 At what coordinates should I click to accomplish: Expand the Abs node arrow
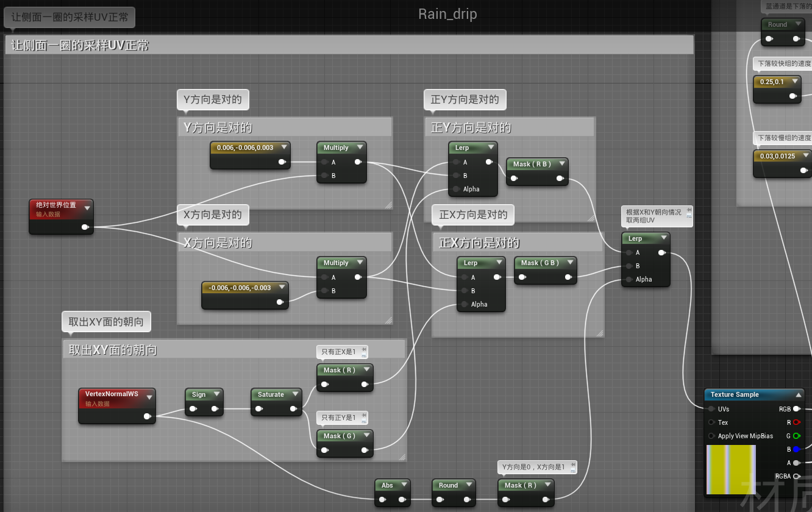[x=404, y=485]
